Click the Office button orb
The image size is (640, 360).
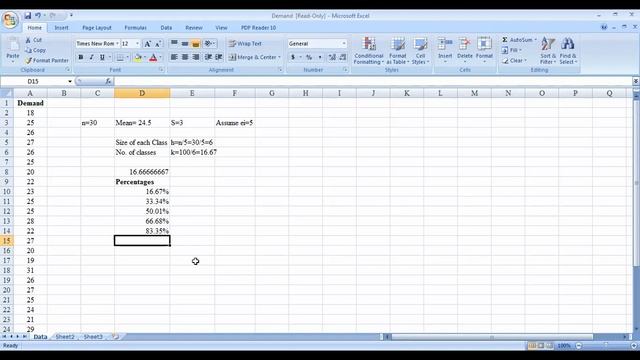point(10,20)
